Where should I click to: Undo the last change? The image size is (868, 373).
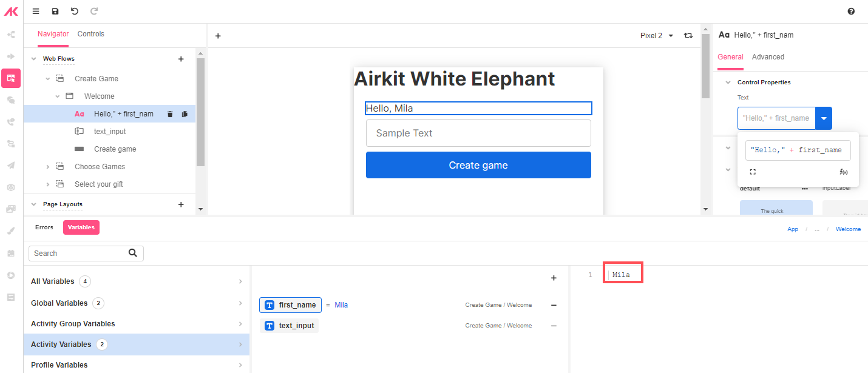[75, 12]
